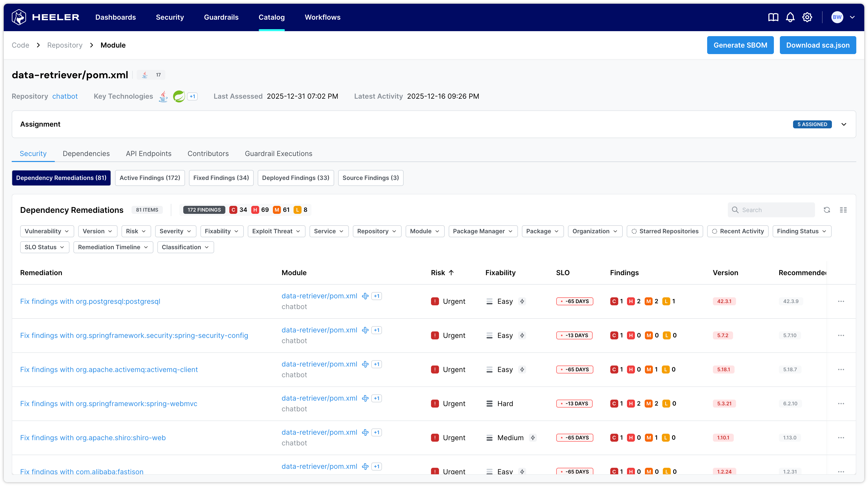Select the Active Findings (172) tab
Viewport: 868px width, 486px height.
pyautogui.click(x=150, y=178)
